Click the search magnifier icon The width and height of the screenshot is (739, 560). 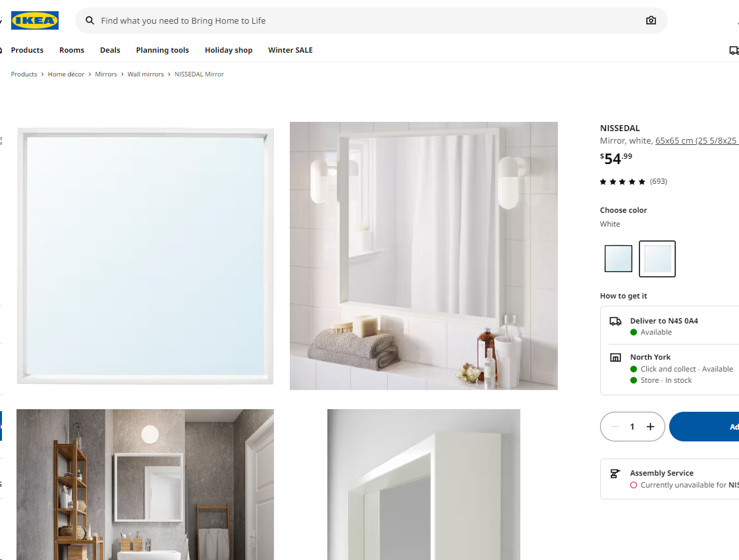pyautogui.click(x=90, y=20)
